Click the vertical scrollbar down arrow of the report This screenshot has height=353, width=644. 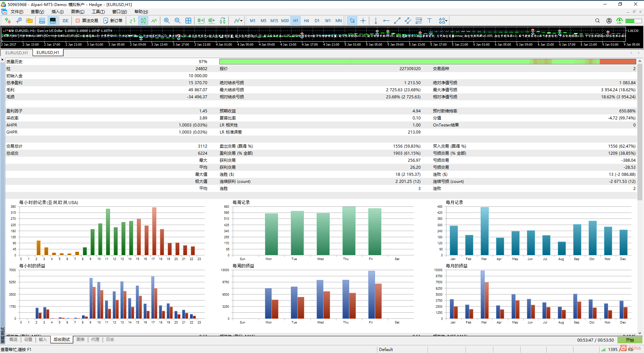[640, 333]
